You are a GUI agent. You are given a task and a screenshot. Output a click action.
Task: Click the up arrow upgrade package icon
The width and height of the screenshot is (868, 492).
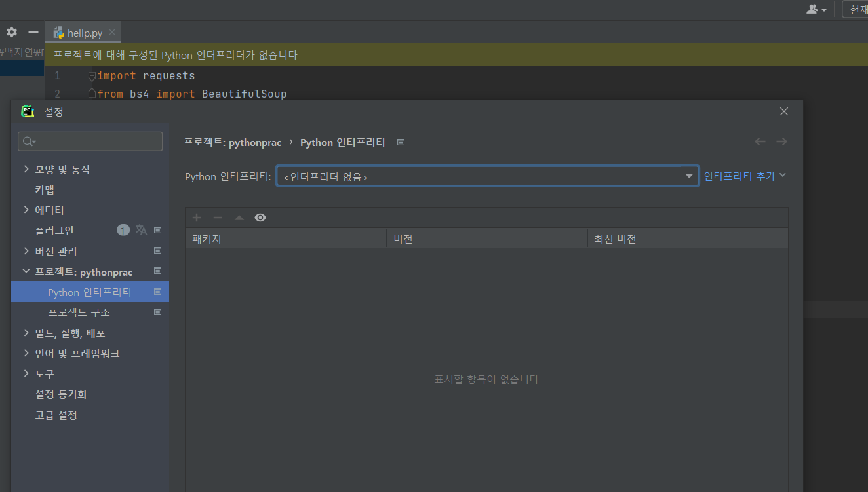coord(239,218)
